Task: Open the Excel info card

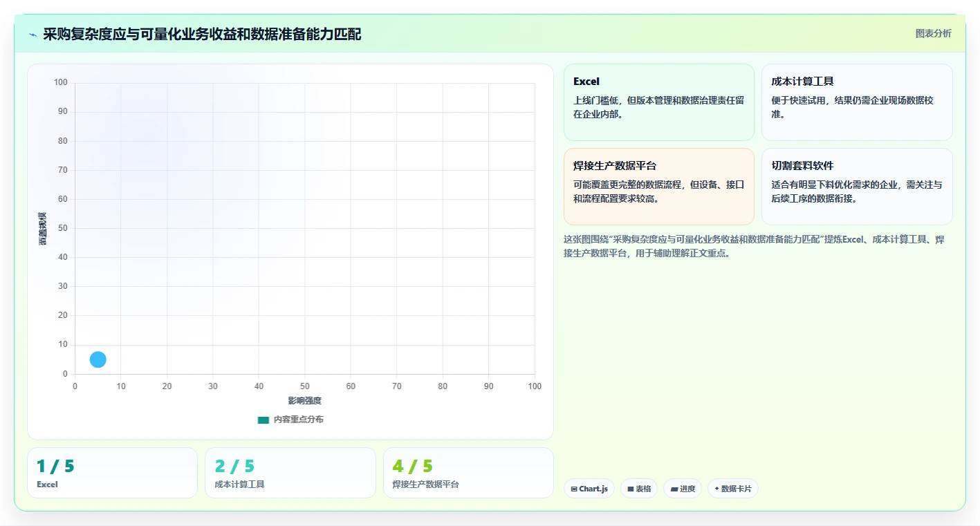Action: click(x=658, y=102)
